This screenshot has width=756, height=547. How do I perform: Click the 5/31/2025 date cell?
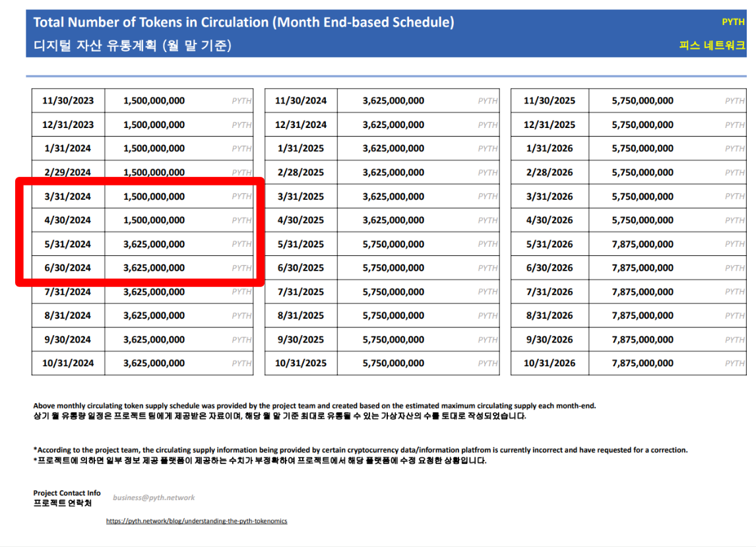pyautogui.click(x=301, y=244)
